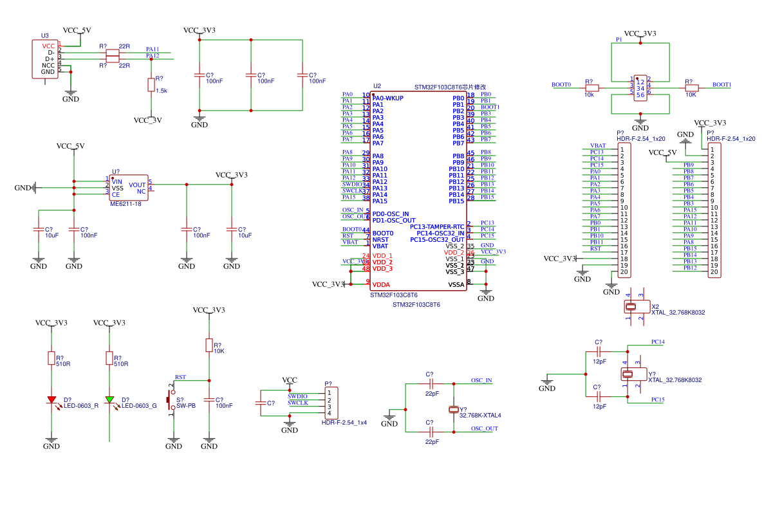Select the 32.768K-XTAL4 crystal symbol
This screenshot has width=762, height=532.
click(454, 410)
